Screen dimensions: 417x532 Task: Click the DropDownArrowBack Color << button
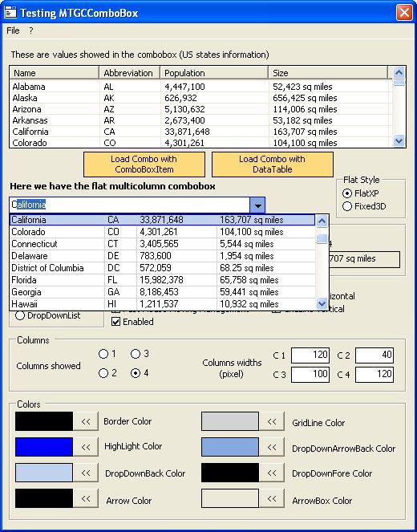[272, 447]
